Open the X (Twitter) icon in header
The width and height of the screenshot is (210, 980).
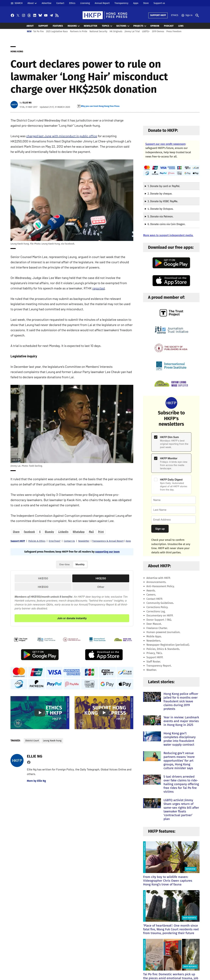(x=18, y=16)
